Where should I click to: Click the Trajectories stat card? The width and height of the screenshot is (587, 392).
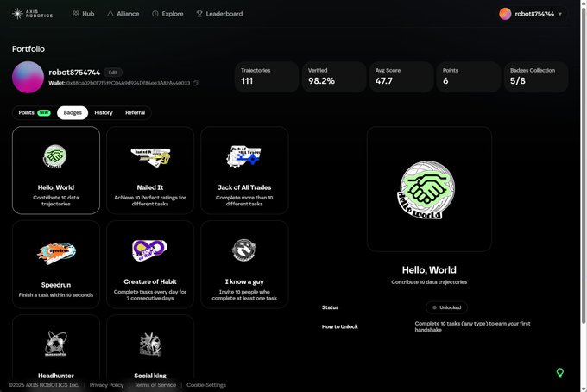(267, 77)
